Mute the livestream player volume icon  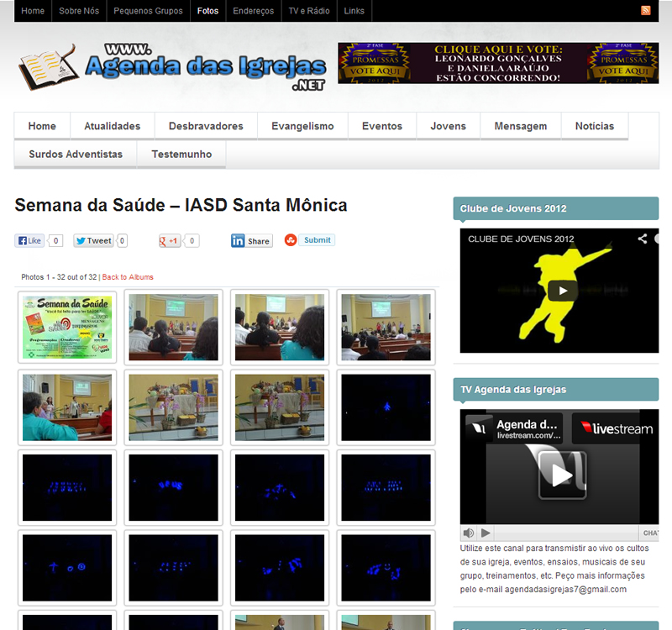pos(469,533)
